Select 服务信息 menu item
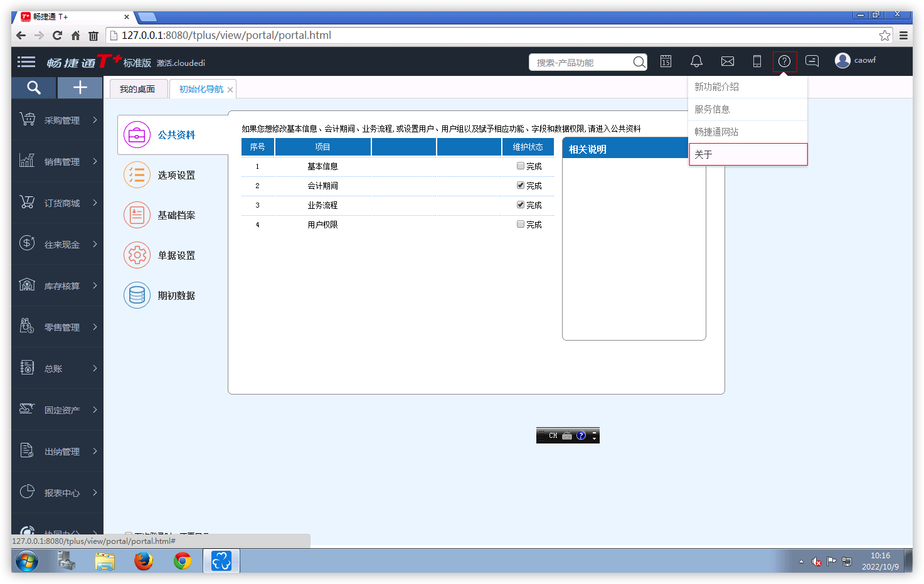 [x=748, y=110]
